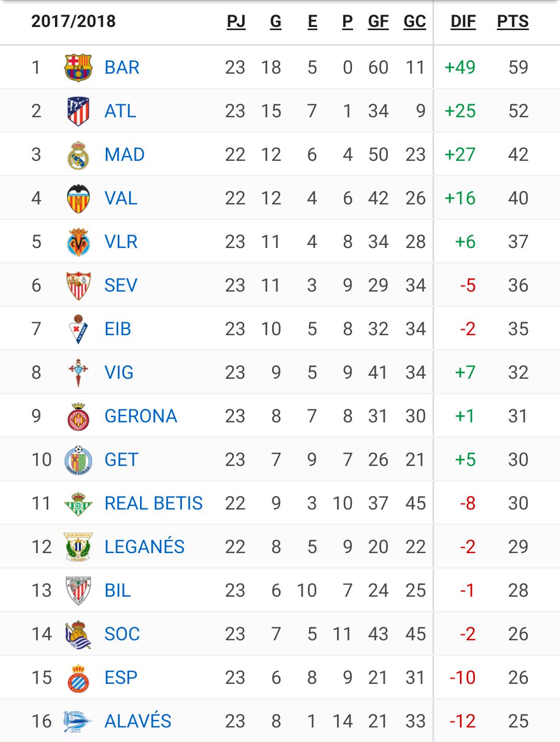The image size is (560, 742).
Task: Click the Villarreal yellow crest icon
Action: click(x=78, y=242)
